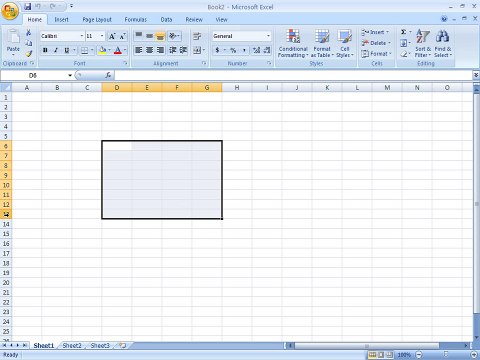This screenshot has width=480, height=360.
Task: Click Insert in Cells group
Action: [375, 32]
